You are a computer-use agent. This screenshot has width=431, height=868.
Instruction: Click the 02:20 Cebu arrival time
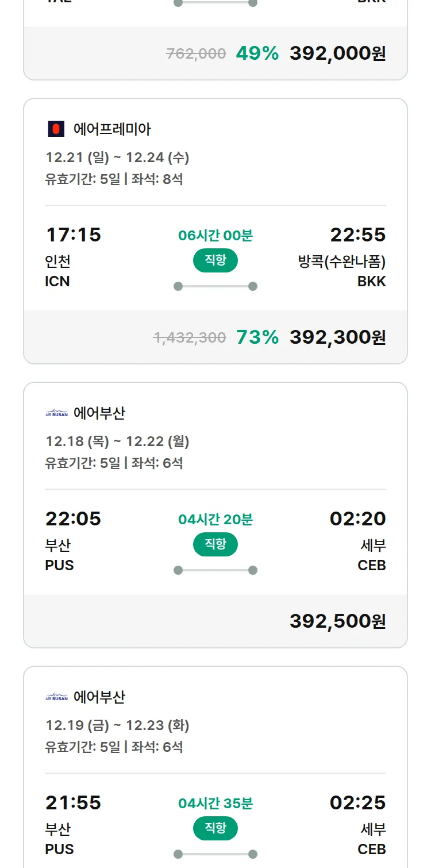click(x=357, y=519)
